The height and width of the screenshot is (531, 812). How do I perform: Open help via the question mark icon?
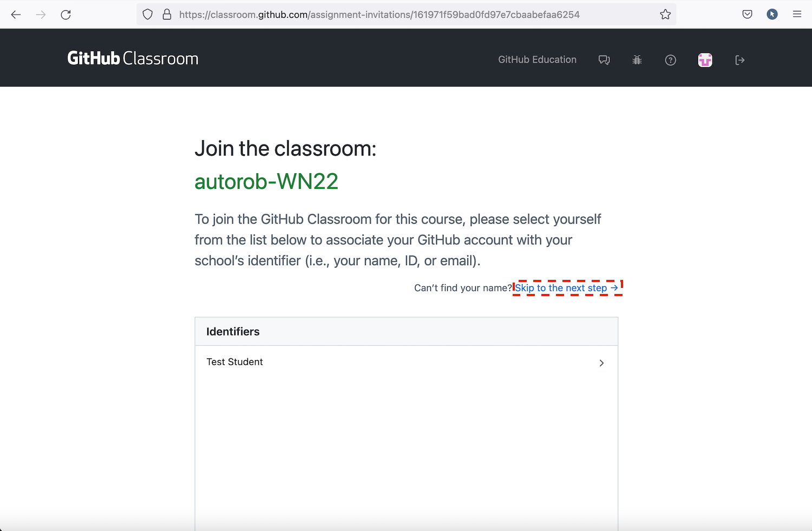[671, 60]
